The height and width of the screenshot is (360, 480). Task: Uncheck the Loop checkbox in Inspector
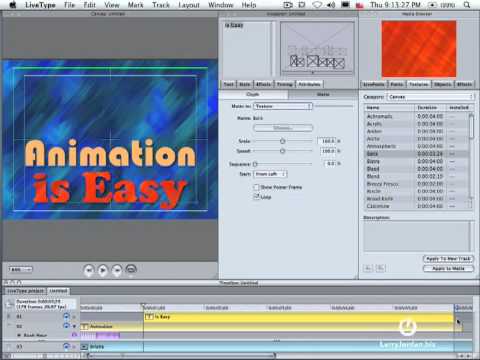(x=256, y=197)
